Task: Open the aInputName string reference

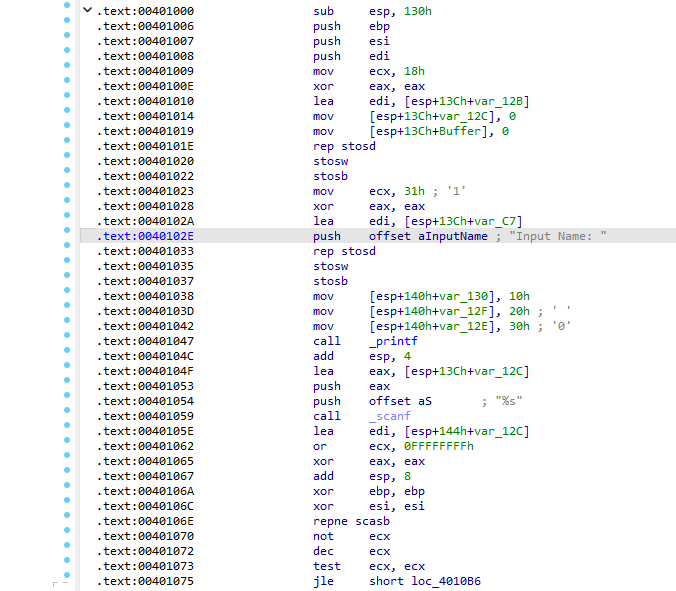Action: click(453, 236)
